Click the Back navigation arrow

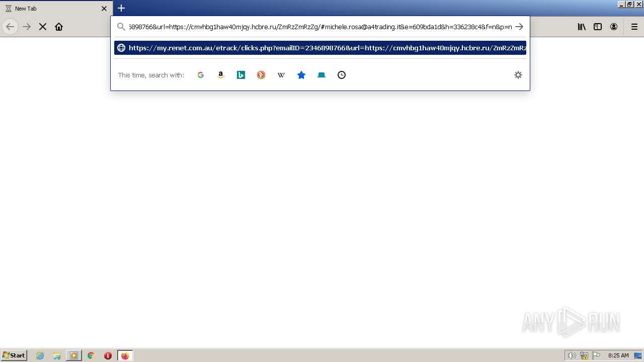pyautogui.click(x=10, y=27)
